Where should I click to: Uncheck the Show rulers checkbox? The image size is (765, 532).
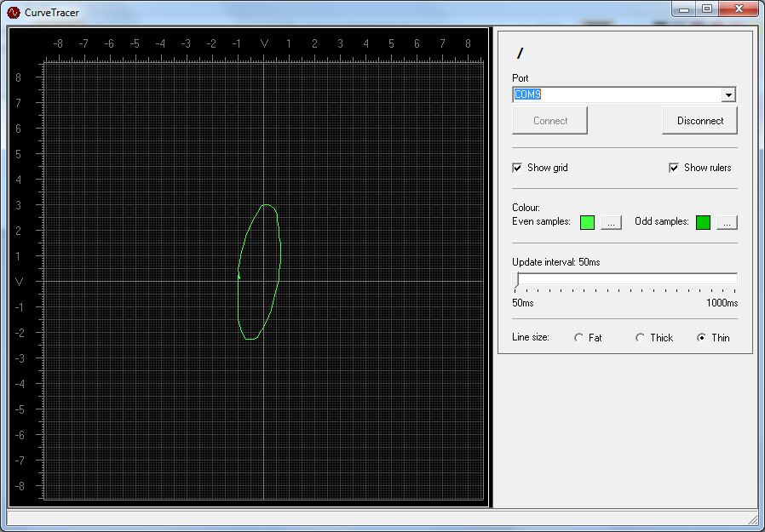(674, 168)
